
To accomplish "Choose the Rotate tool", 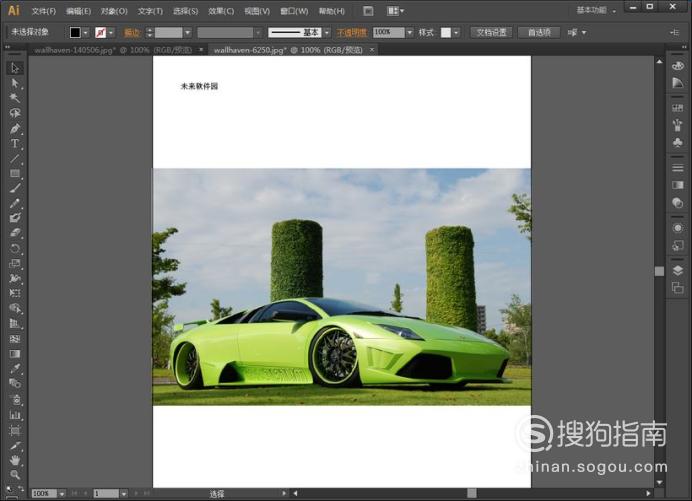I will tap(15, 248).
